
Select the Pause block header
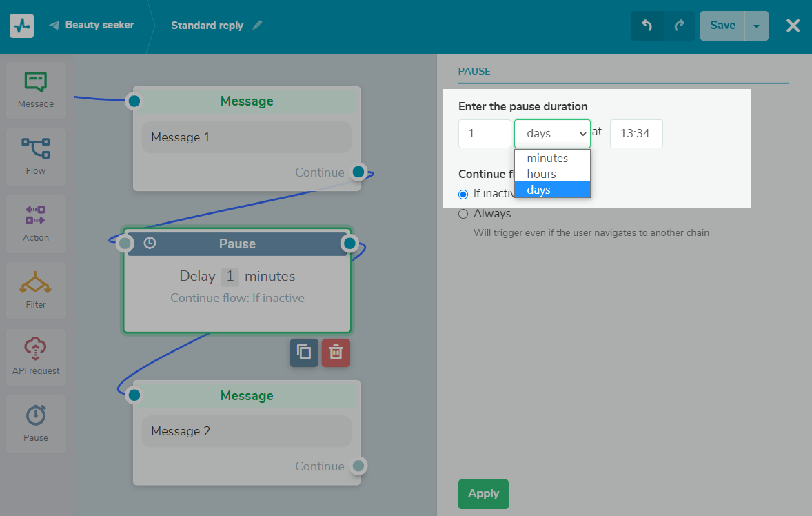(237, 244)
